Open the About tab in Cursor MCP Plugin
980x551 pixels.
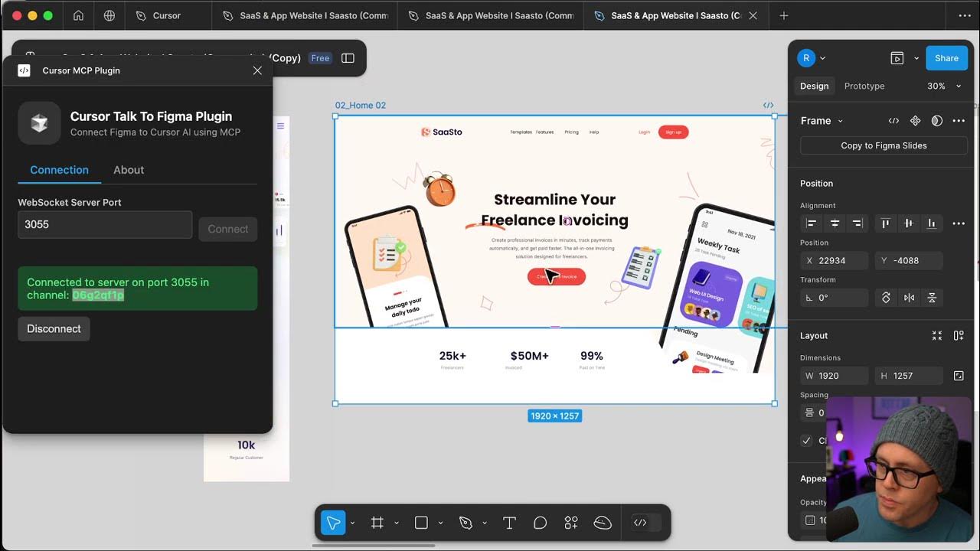click(x=128, y=170)
